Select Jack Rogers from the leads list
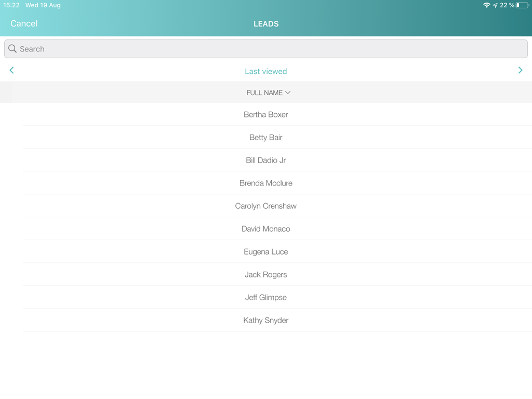Screen dimensions: 532x399 click(x=266, y=274)
